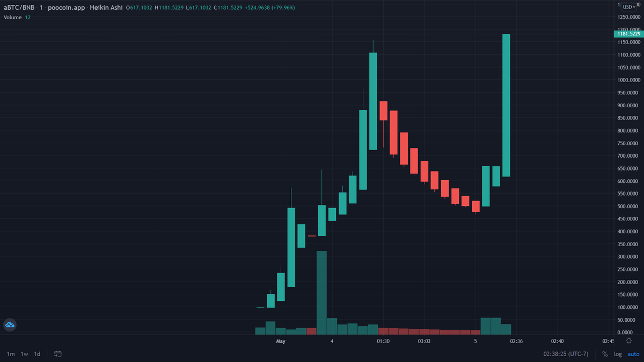The height and width of the screenshot is (362, 644).
Task: Click the current price label 1181.5229
Action: click(629, 34)
